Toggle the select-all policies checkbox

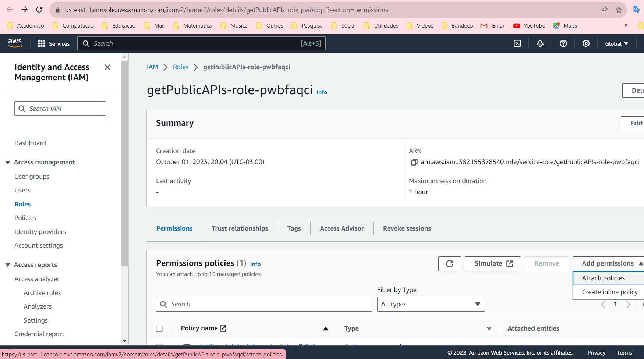(159, 328)
